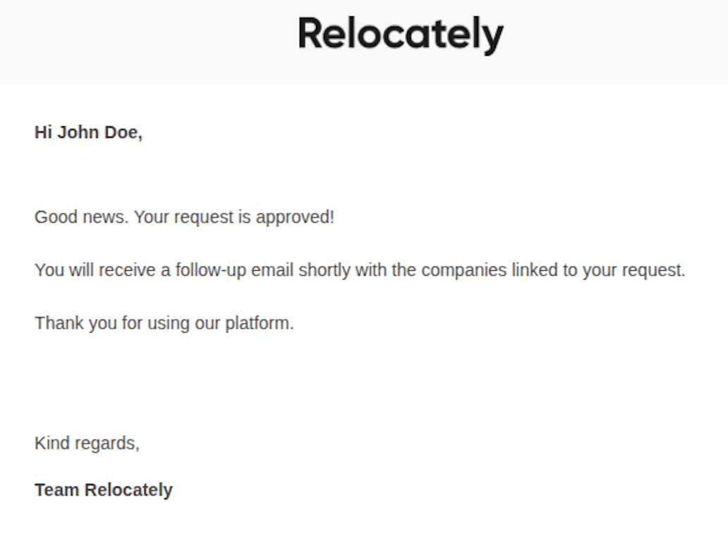Click the word 'approved!' in the message
The width and height of the screenshot is (728, 560).
[x=295, y=218]
